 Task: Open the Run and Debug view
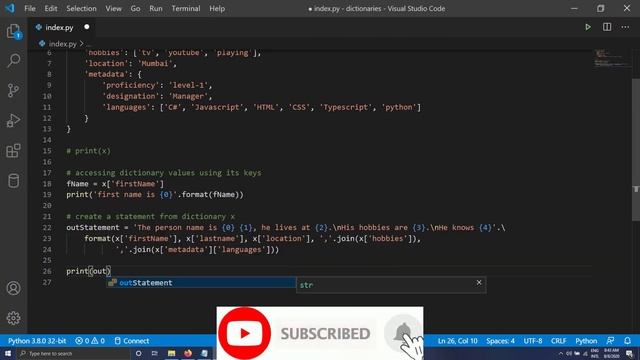(13, 120)
